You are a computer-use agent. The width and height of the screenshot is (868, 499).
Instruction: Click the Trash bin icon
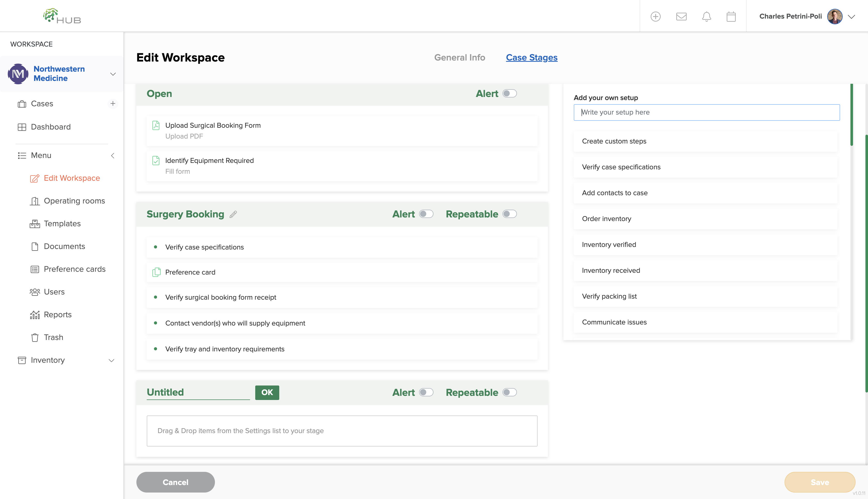pyautogui.click(x=35, y=338)
